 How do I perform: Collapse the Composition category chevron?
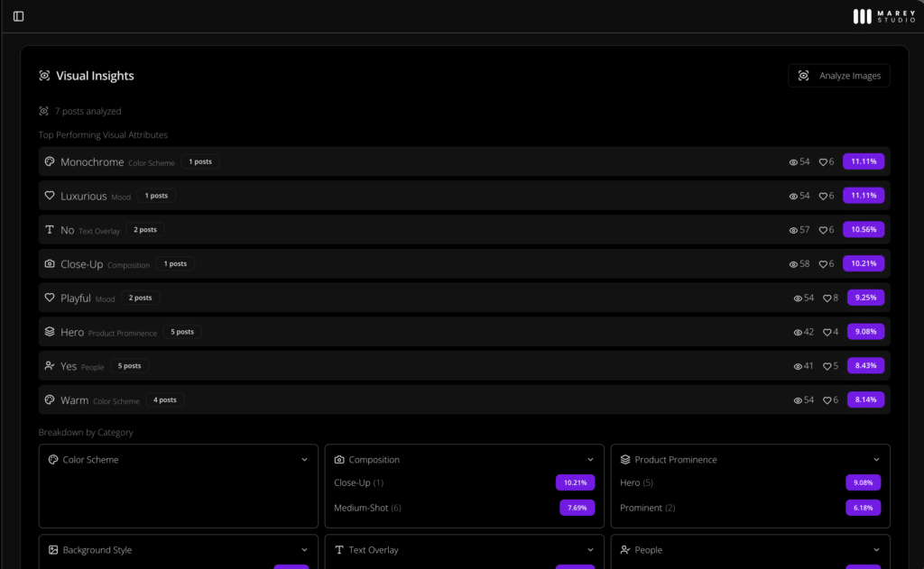pos(590,460)
